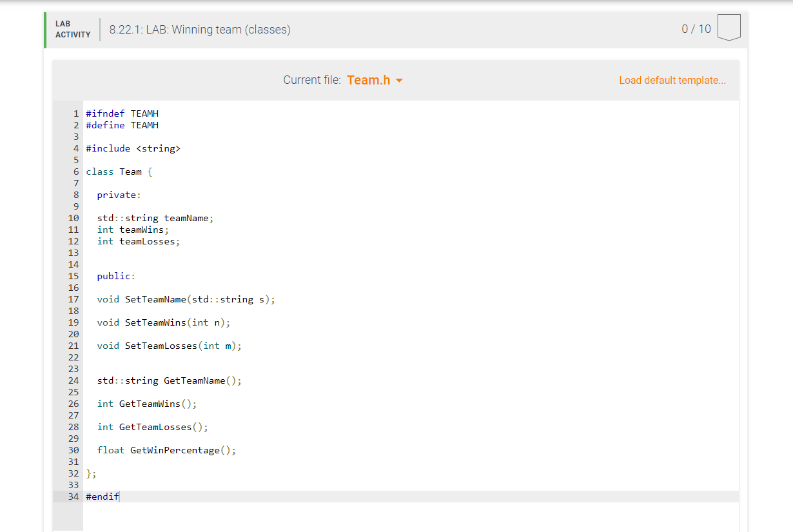Click the GetTeamLosses declaration line
Screen dimensions: 793x532
tap(152, 427)
